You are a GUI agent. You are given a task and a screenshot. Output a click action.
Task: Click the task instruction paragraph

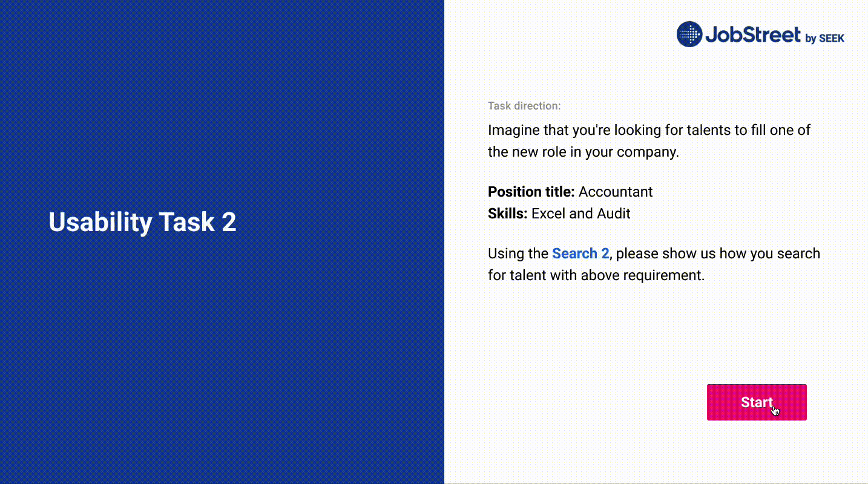pyautogui.click(x=654, y=264)
